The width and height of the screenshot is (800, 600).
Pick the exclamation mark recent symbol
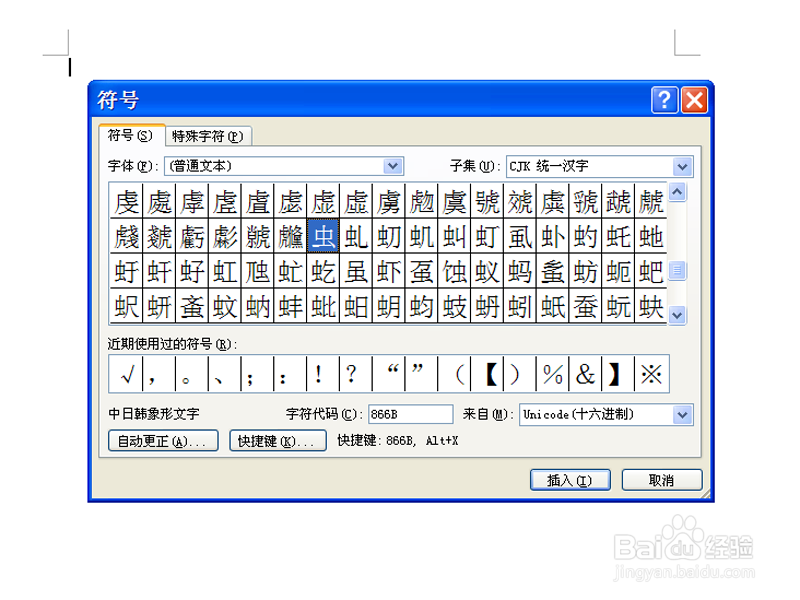click(322, 374)
